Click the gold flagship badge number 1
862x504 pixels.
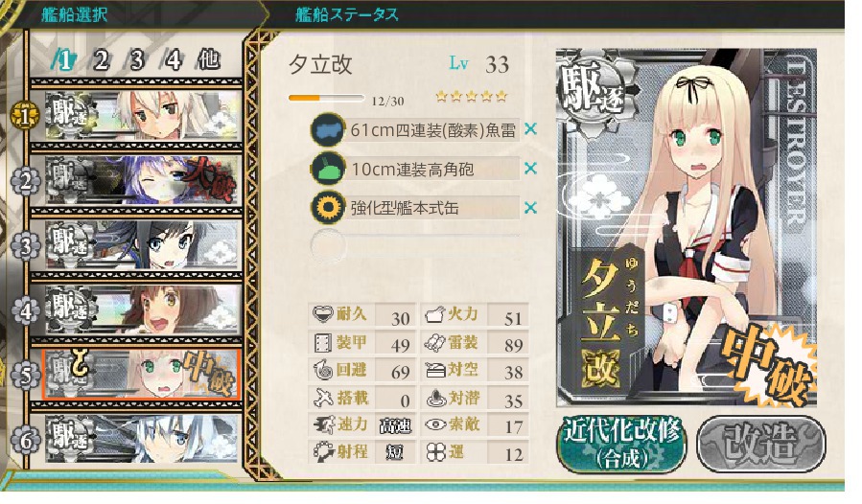tap(25, 117)
